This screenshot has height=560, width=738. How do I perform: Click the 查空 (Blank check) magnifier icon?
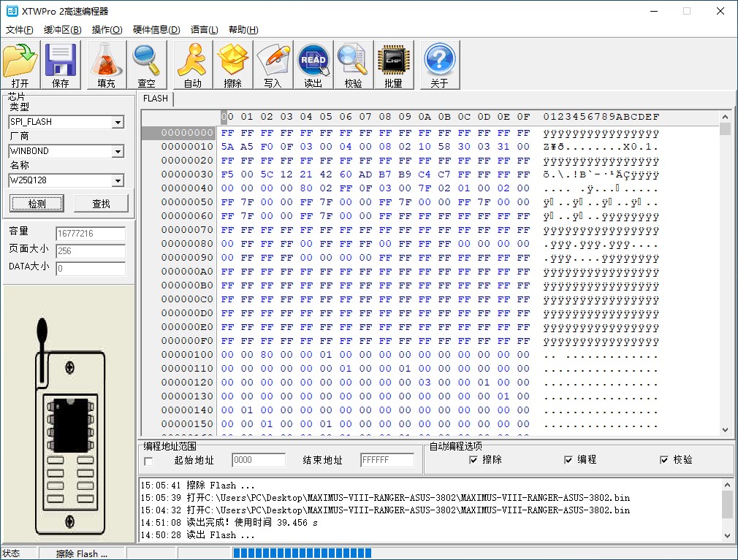(x=146, y=61)
